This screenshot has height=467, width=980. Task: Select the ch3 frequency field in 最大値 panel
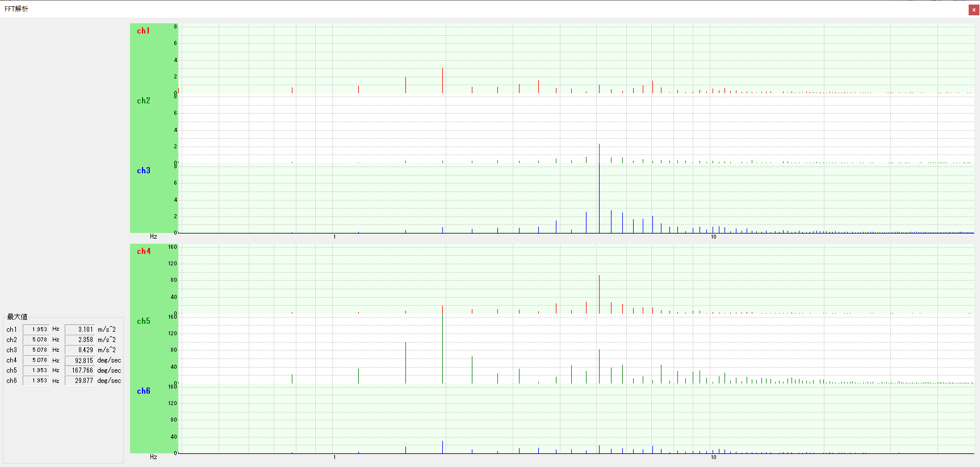click(36, 350)
